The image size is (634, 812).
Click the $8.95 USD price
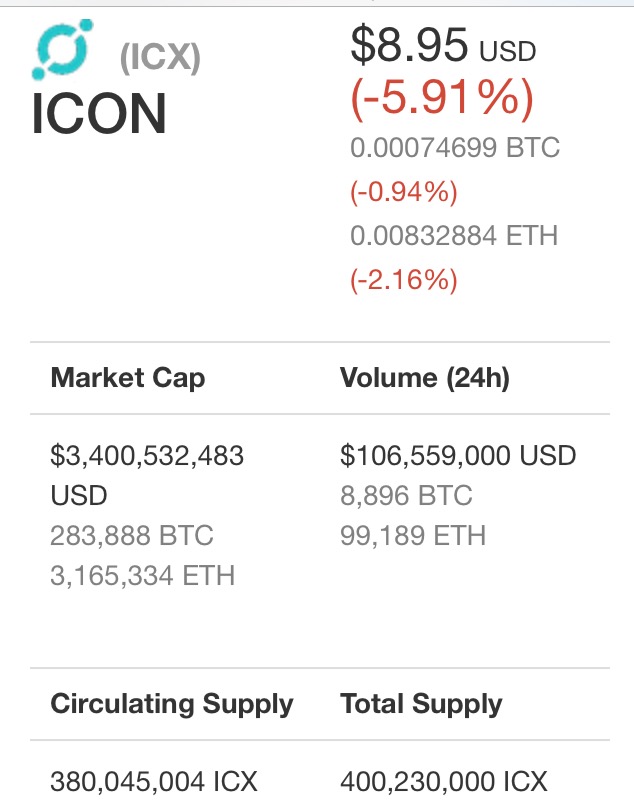[x=443, y=46]
